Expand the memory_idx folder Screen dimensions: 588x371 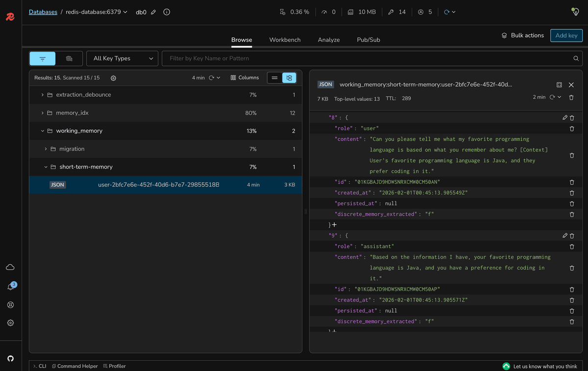pyautogui.click(x=42, y=112)
